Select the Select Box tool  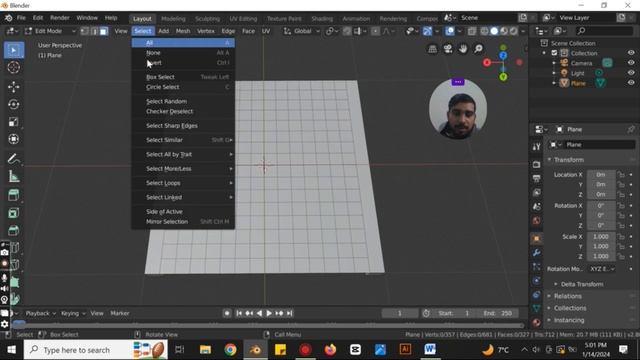[x=14, y=50]
